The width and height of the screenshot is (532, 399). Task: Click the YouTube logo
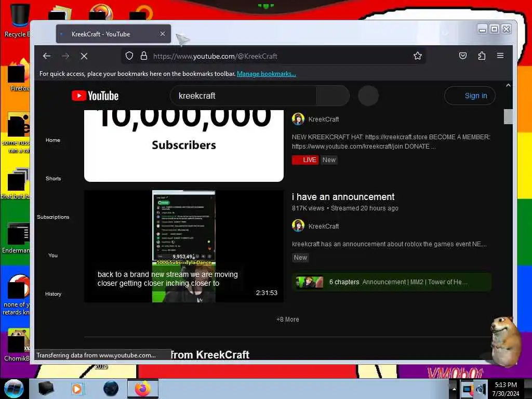[95, 96]
